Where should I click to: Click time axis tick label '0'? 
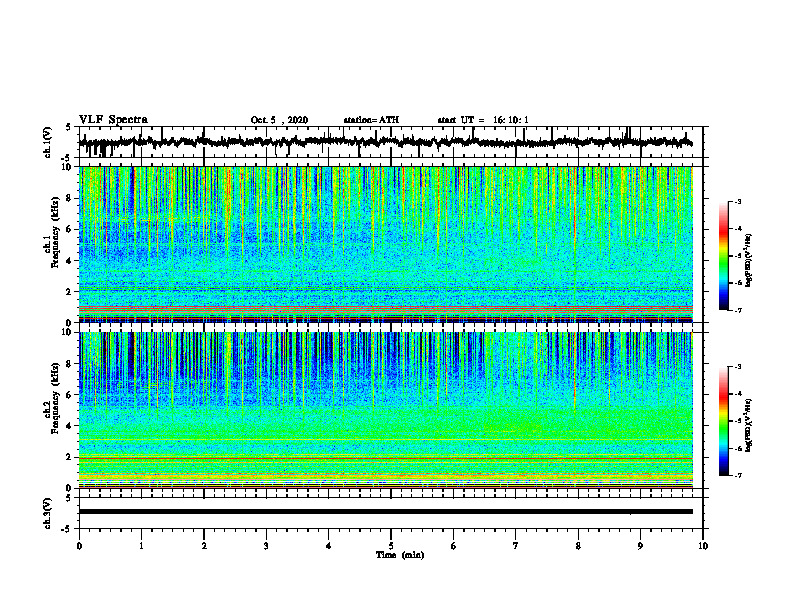(79, 546)
